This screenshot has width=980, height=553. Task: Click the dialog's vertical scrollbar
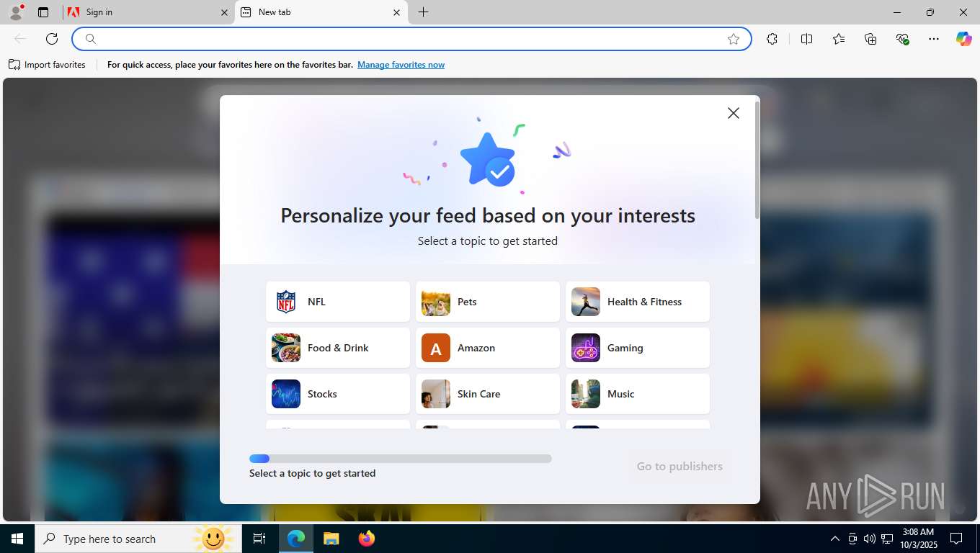coord(757,161)
